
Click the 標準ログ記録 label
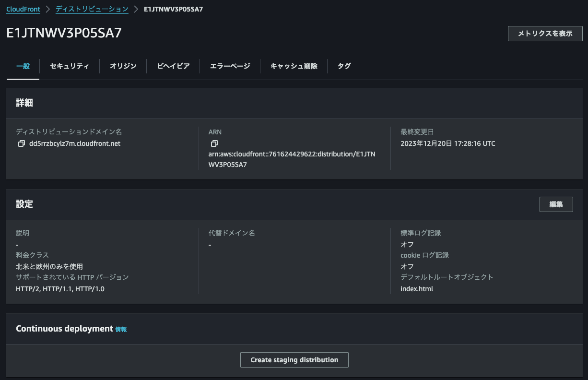point(421,233)
